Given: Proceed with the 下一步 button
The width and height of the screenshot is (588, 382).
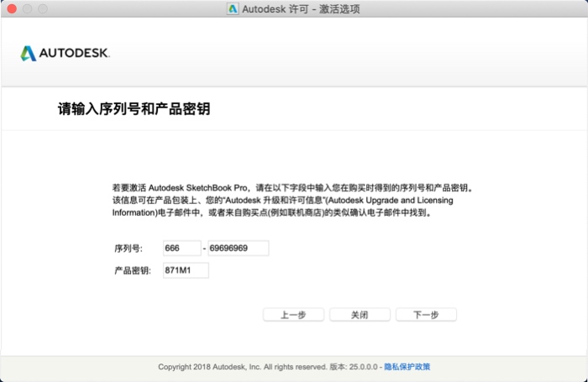Looking at the screenshot, I should [x=426, y=315].
